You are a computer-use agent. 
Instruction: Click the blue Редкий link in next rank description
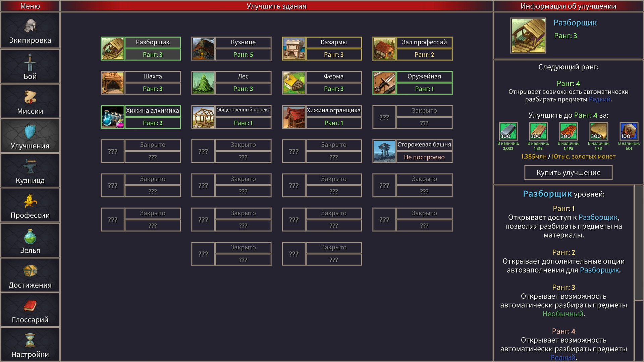[x=599, y=100]
